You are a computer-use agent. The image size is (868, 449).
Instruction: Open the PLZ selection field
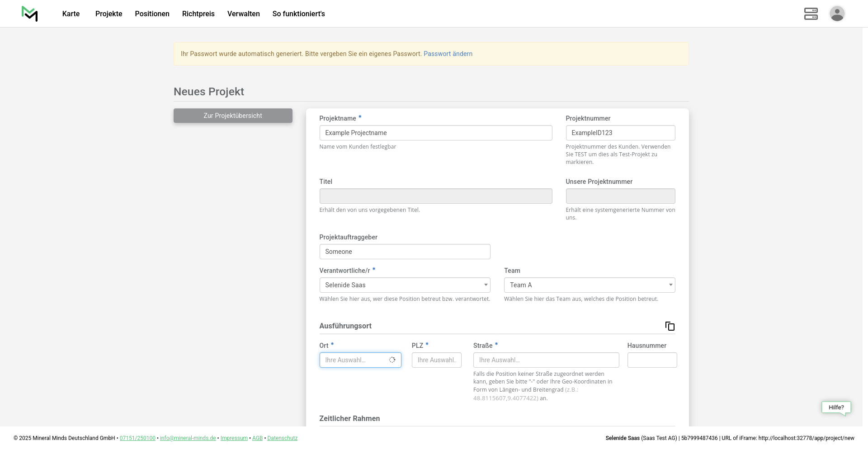click(436, 360)
